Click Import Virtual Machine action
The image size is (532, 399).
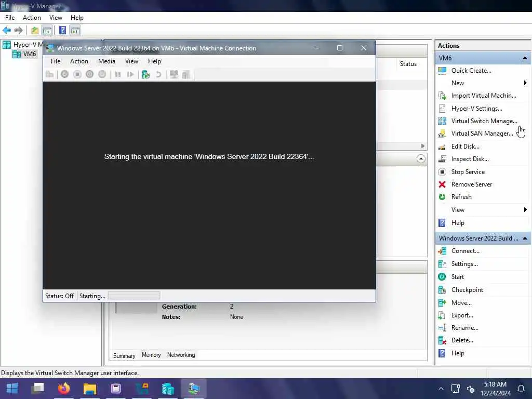pyautogui.click(x=484, y=96)
